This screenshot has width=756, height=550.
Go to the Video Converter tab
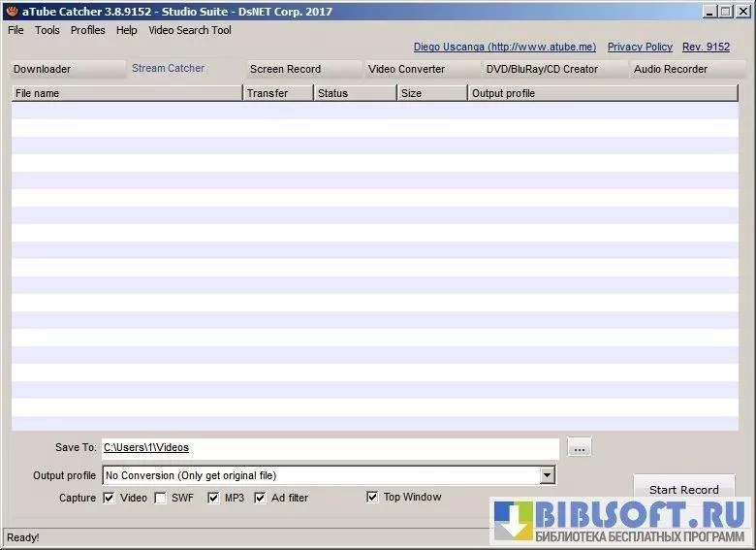[406, 69]
